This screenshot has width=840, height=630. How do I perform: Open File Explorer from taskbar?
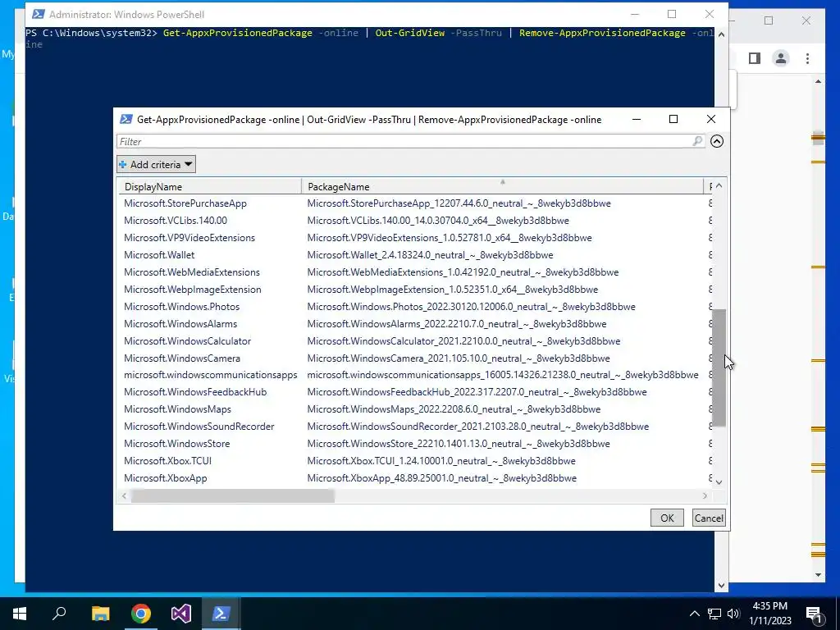(x=100, y=614)
